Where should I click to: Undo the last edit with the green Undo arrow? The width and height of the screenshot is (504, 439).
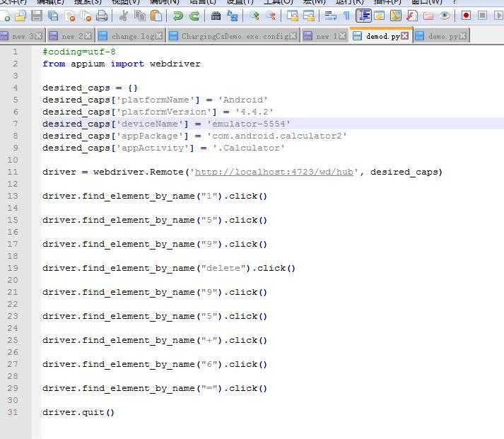click(177, 16)
